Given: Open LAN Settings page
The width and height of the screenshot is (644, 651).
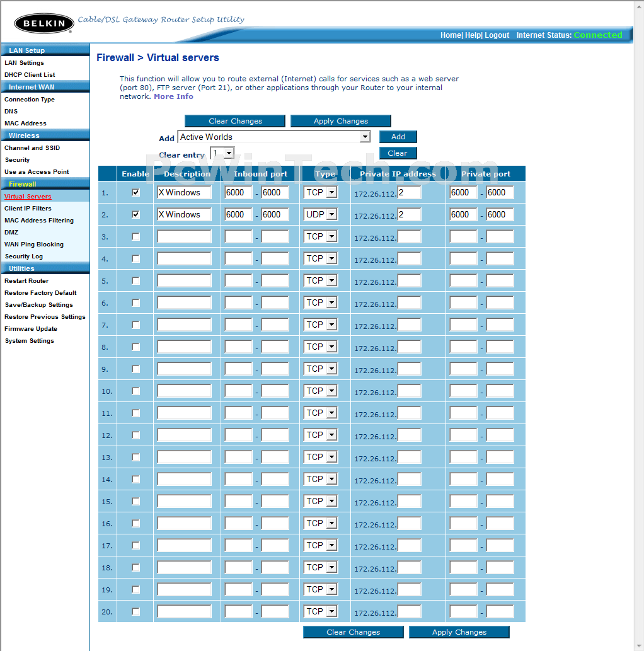Looking at the screenshot, I should point(24,62).
